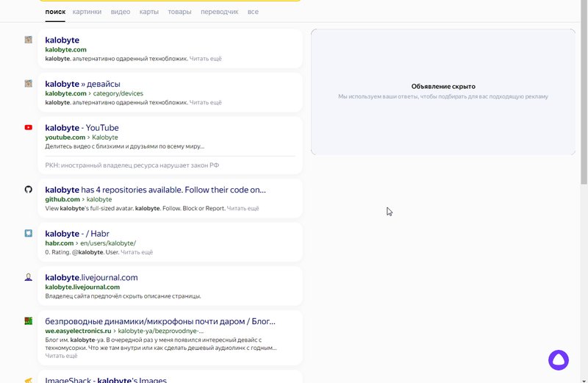Screen dimensions: 588x383
Task: Open 'kalobyte - YouTube' result title
Action: click(82, 127)
